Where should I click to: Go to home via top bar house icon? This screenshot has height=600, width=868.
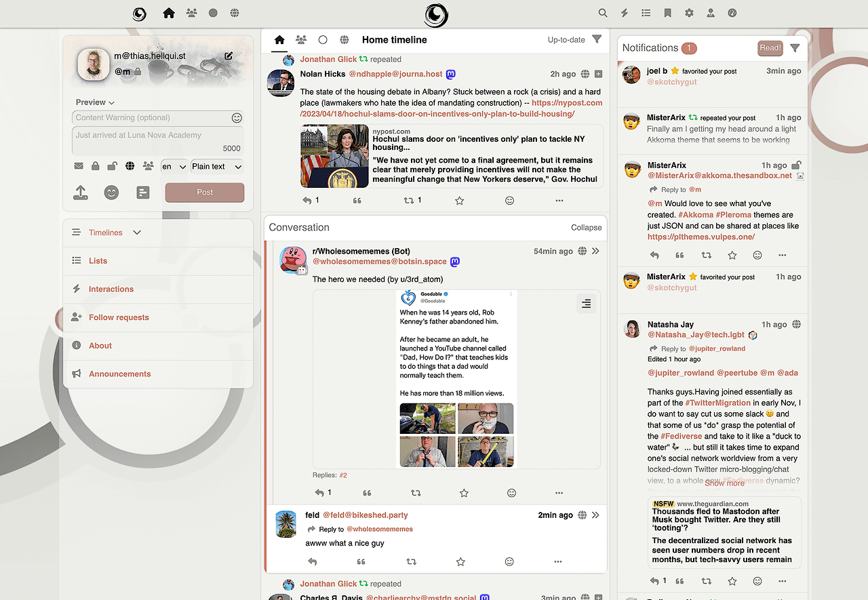coord(169,13)
